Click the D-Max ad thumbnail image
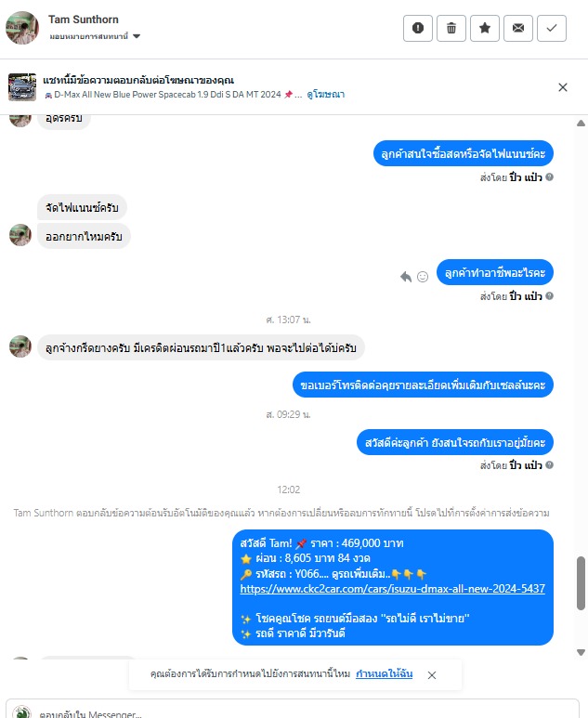588x718 pixels. pyautogui.click(x=22, y=87)
